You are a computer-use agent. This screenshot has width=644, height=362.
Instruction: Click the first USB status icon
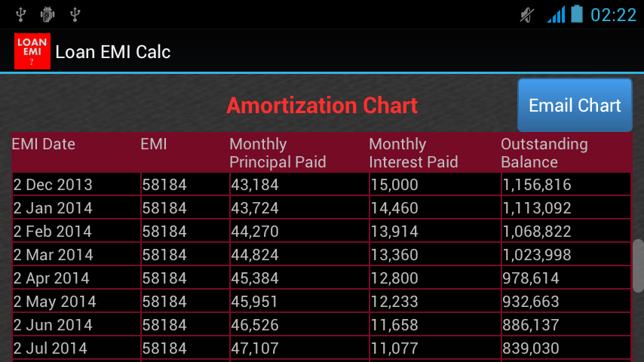point(20,14)
